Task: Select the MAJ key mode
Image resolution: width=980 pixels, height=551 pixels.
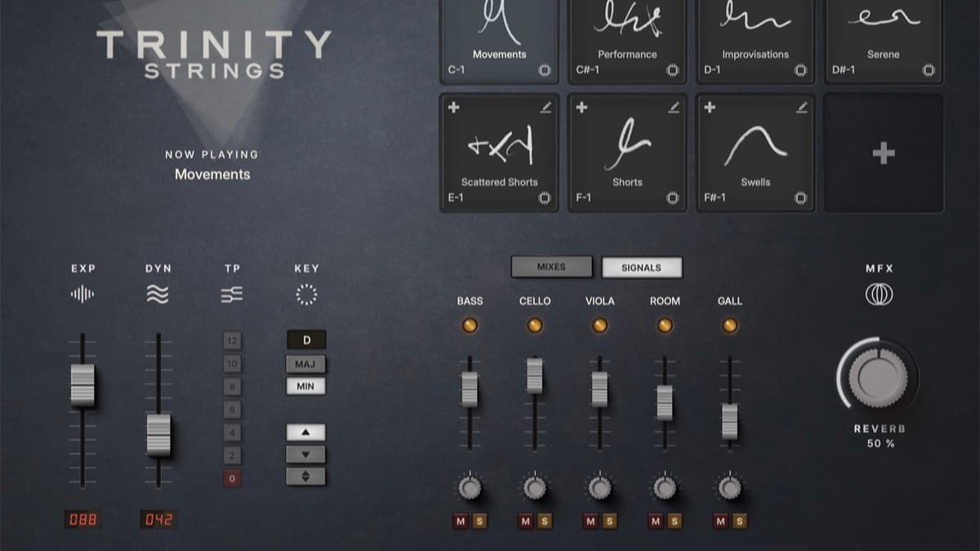Action: pos(305,364)
